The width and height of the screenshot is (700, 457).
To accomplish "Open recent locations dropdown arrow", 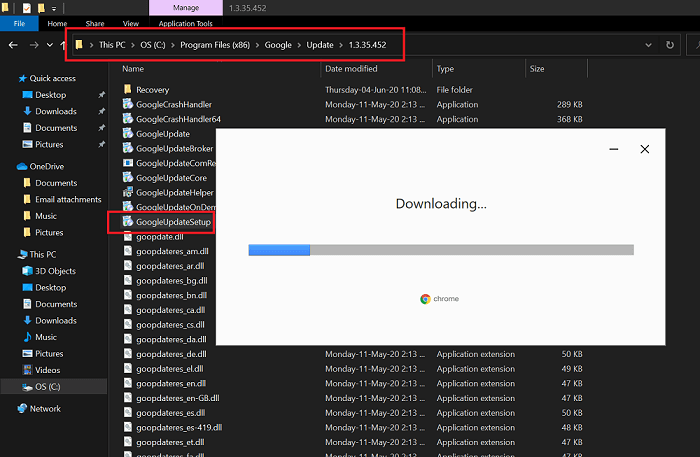I will [x=50, y=45].
